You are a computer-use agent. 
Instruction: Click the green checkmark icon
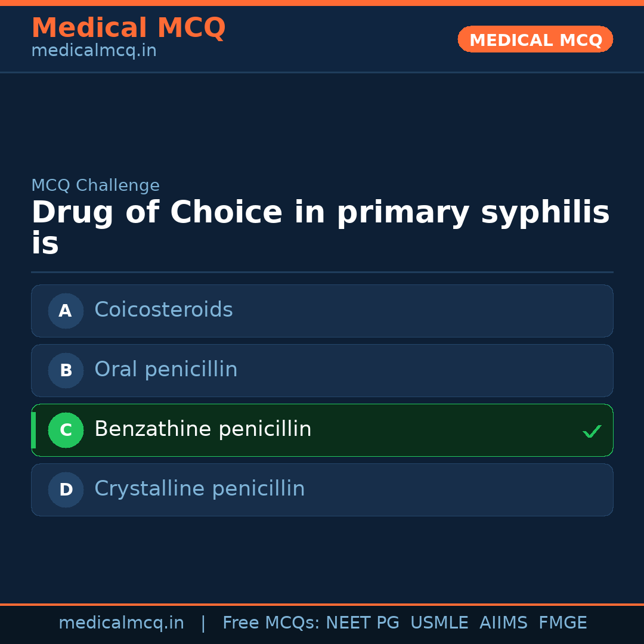click(x=592, y=431)
